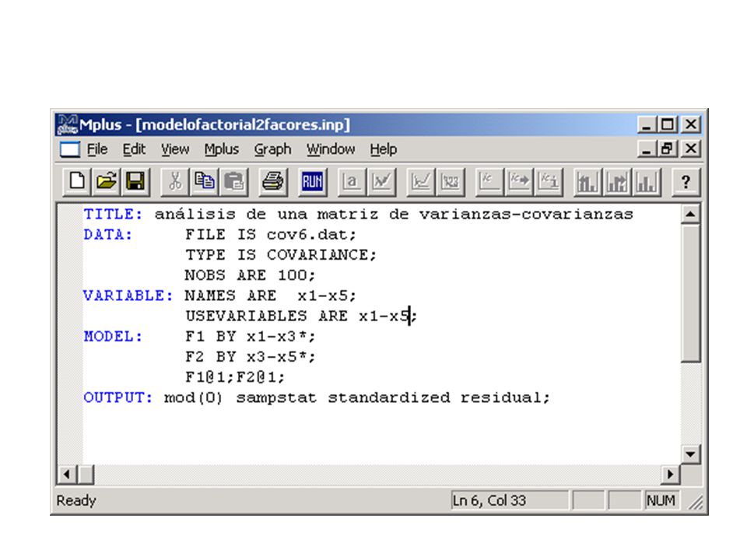
Task: Click the document control icon next to File
Action: click(69, 149)
